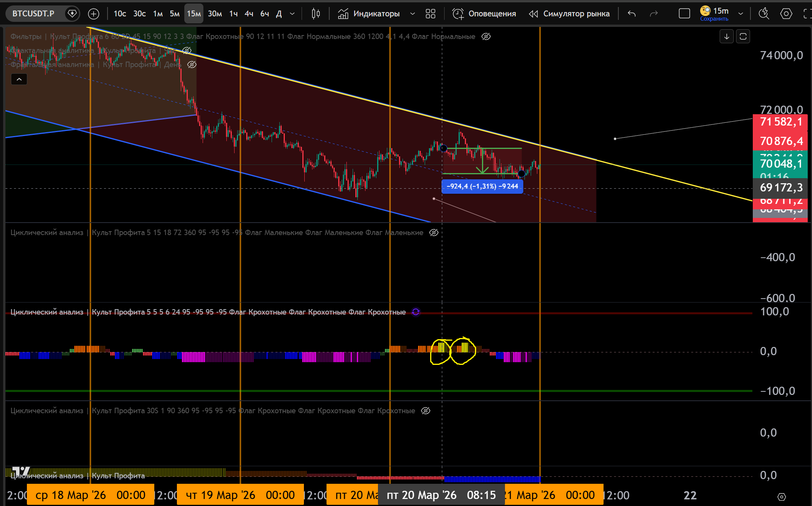The height and width of the screenshot is (506, 812).
Task: Click the BTCUSDT.P symbol search field
Action: point(34,14)
